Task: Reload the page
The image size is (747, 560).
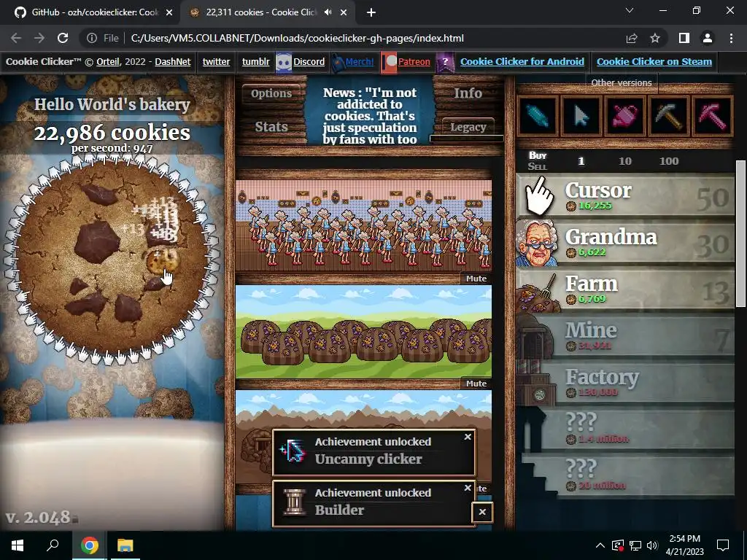Action: pyautogui.click(x=63, y=38)
